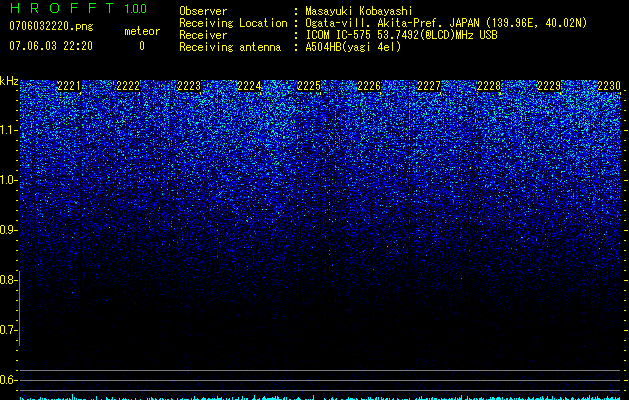Click the date stamp 07.06.03 22:20
Image resolution: width=629 pixels, height=400 pixels.
[51, 46]
